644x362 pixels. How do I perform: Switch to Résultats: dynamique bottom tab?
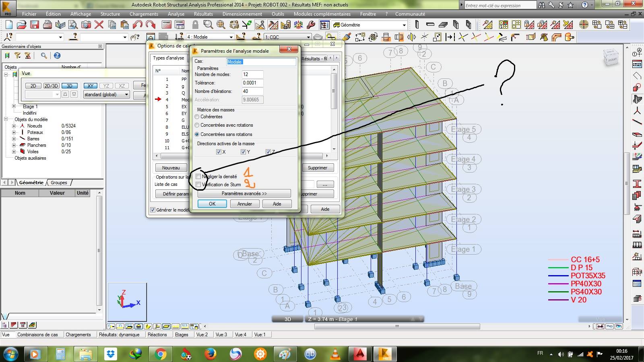[x=119, y=335]
